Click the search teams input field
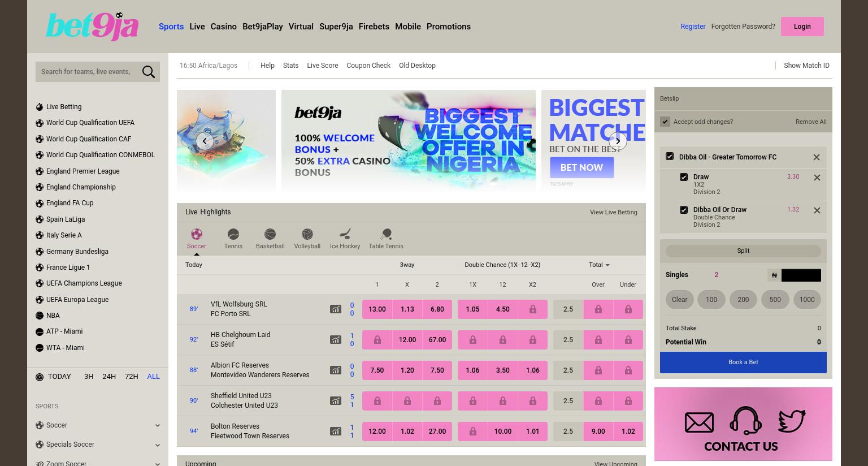Screen dimensions: 868x466 click(x=88, y=72)
